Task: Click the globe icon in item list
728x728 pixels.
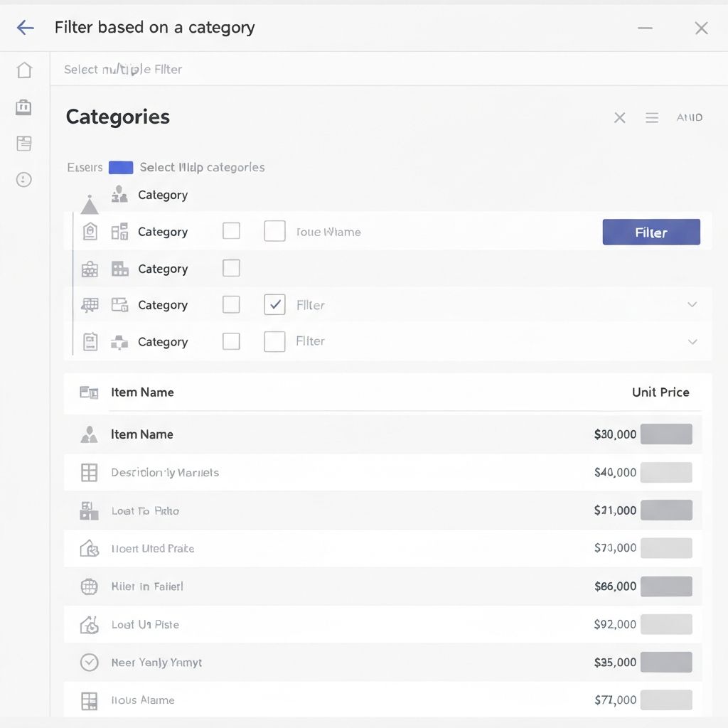Action: tap(89, 587)
